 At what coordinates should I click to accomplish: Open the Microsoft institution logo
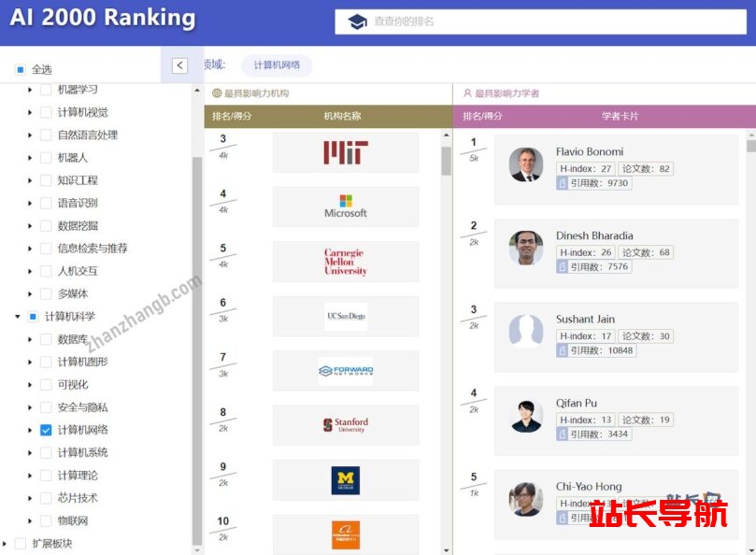[x=346, y=206]
